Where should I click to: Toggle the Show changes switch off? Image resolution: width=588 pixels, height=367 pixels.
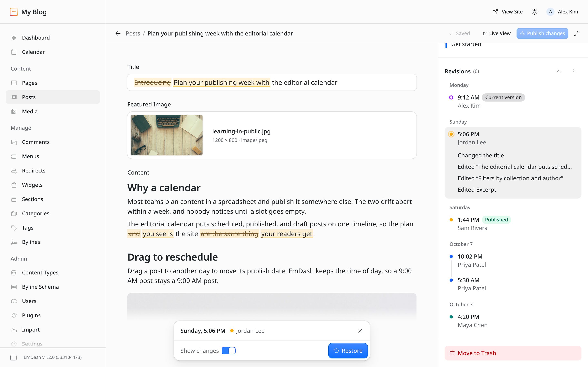[229, 350]
